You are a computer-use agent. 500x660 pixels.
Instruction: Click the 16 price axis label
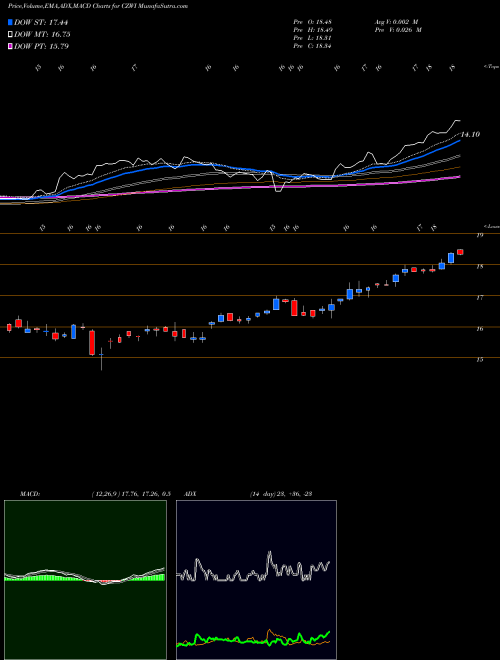[479, 329]
